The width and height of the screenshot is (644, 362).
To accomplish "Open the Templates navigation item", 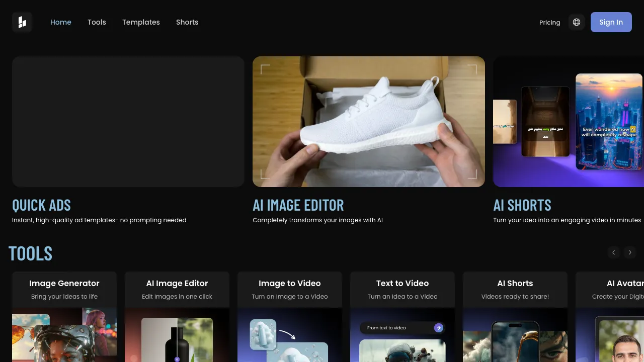I will pyautogui.click(x=141, y=22).
